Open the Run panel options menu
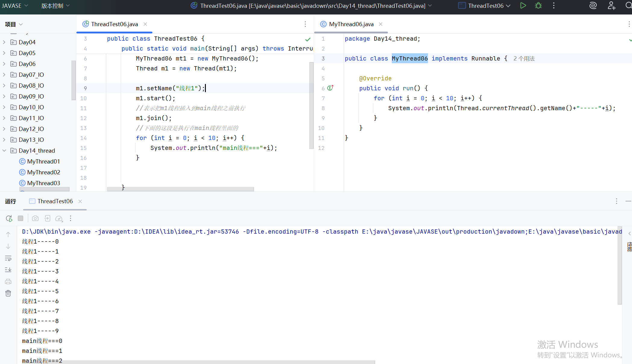Screen dimensions: 632x364 pyautogui.click(x=617, y=201)
